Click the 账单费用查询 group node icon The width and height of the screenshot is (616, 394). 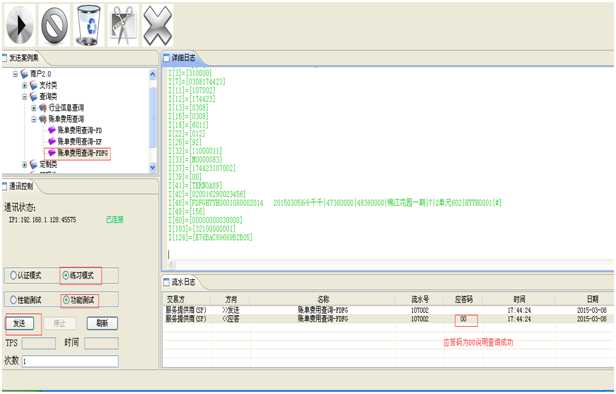(x=43, y=119)
